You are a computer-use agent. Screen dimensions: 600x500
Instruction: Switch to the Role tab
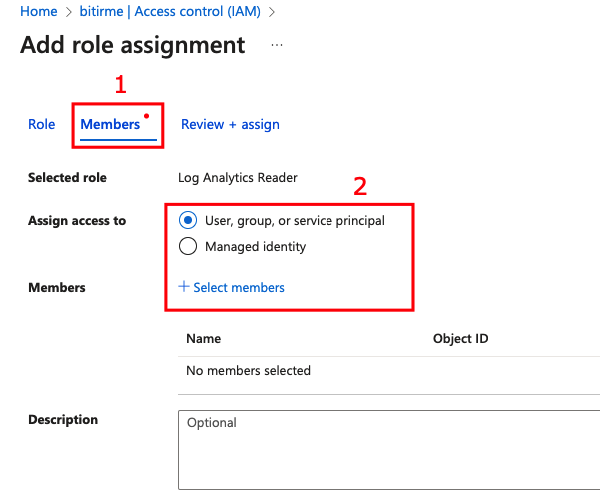pos(41,124)
